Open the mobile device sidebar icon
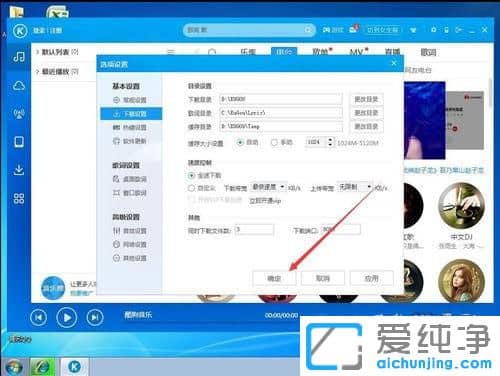The image size is (500, 376). pos(19,142)
